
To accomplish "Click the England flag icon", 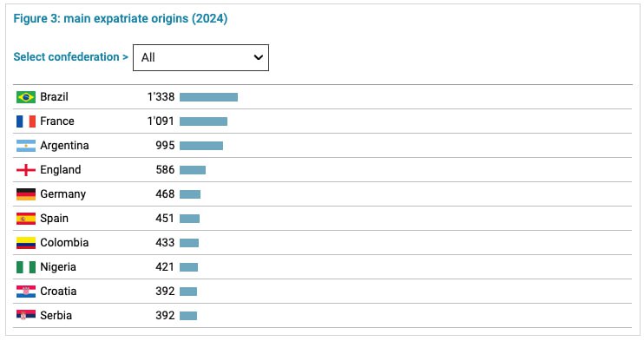I will (26, 170).
